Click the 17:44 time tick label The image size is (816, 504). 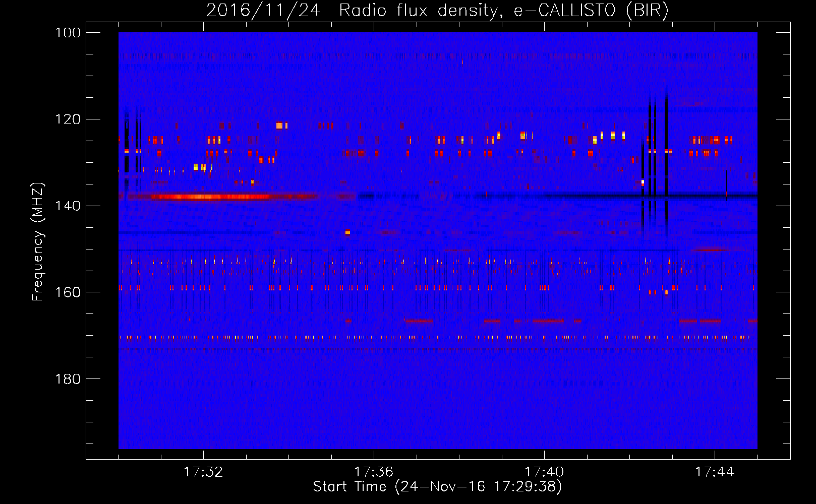[x=715, y=472]
